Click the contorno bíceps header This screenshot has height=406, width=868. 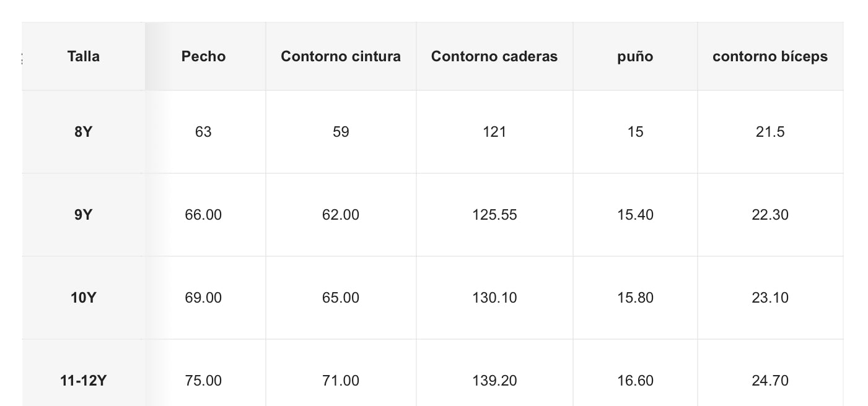[770, 56]
